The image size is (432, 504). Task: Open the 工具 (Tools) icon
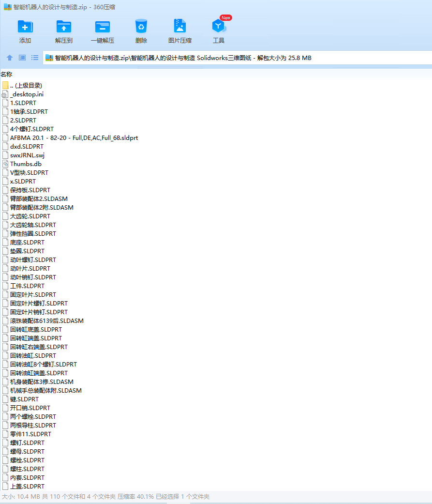pyautogui.click(x=219, y=26)
